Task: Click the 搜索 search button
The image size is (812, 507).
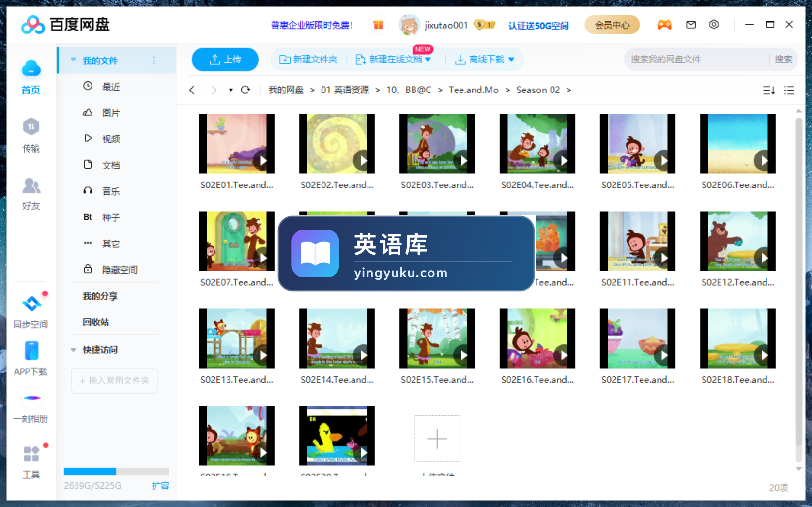Action: (783, 60)
